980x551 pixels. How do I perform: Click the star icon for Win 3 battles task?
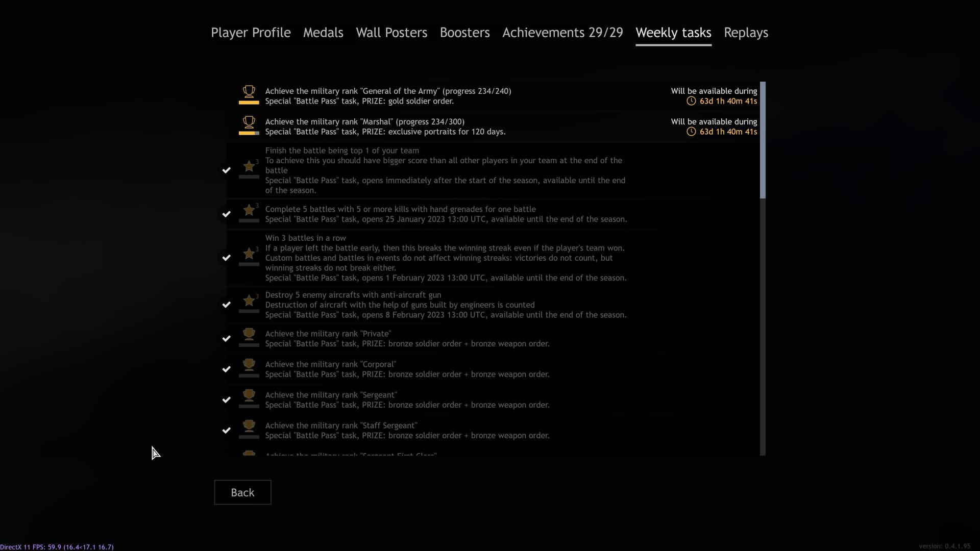[x=249, y=254]
